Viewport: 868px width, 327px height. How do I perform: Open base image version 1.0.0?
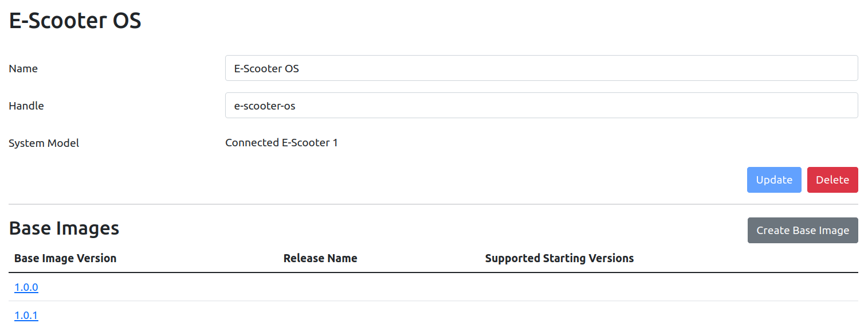26,287
